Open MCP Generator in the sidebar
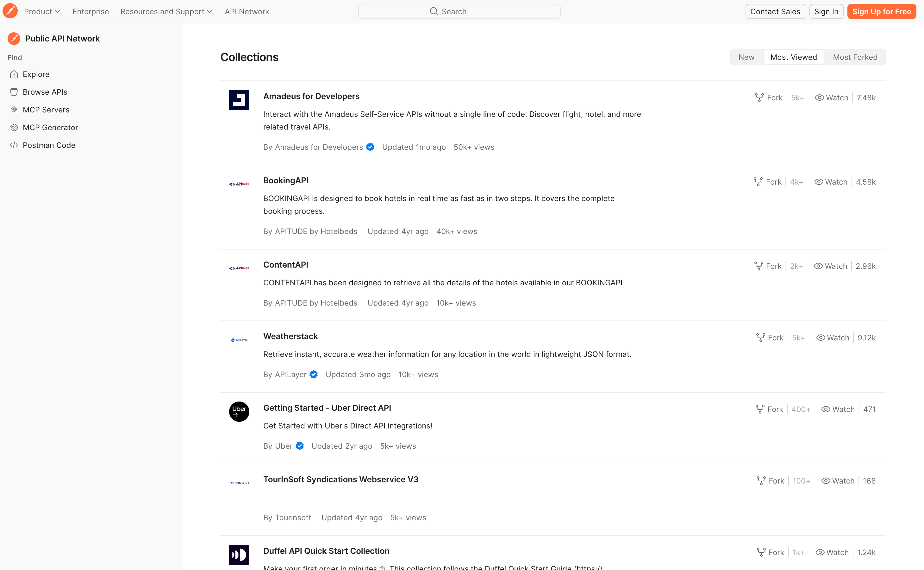 click(x=50, y=127)
